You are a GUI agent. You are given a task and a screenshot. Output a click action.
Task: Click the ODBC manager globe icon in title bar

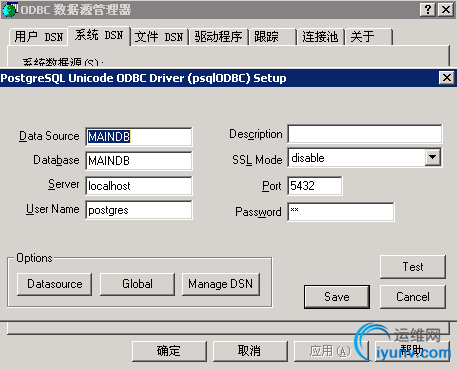pos(9,10)
